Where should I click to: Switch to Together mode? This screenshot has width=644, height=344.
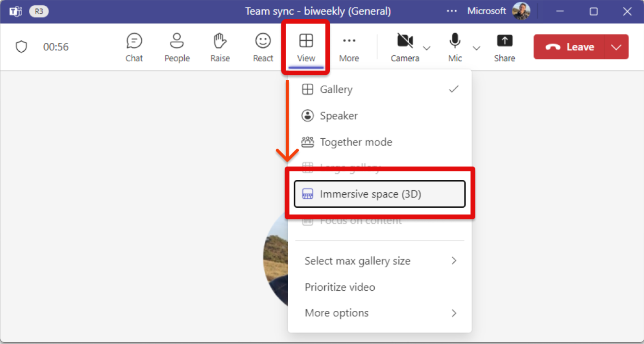356,142
